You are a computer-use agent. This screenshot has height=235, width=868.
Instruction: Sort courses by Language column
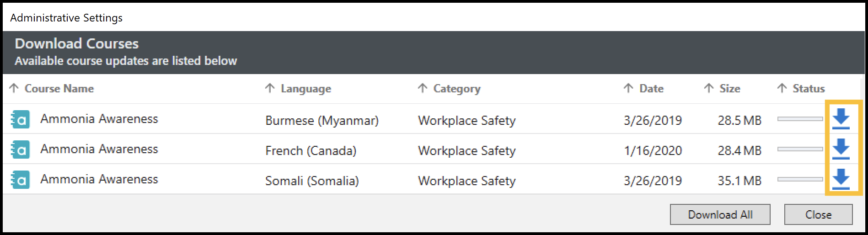pyautogui.click(x=305, y=89)
